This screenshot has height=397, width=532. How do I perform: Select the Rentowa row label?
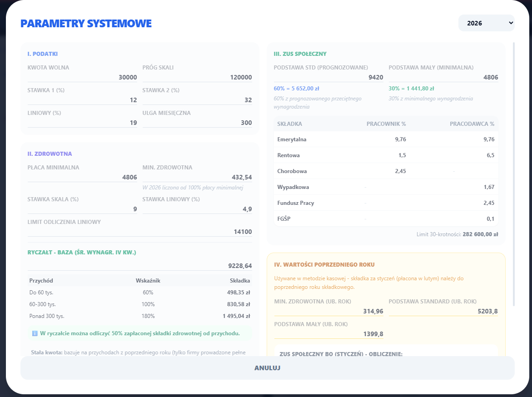(288, 155)
